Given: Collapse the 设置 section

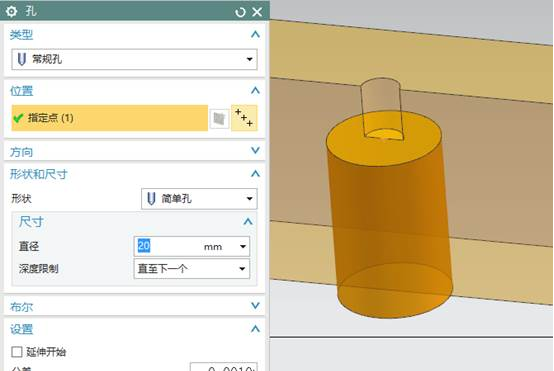Looking at the screenshot, I should [255, 329].
